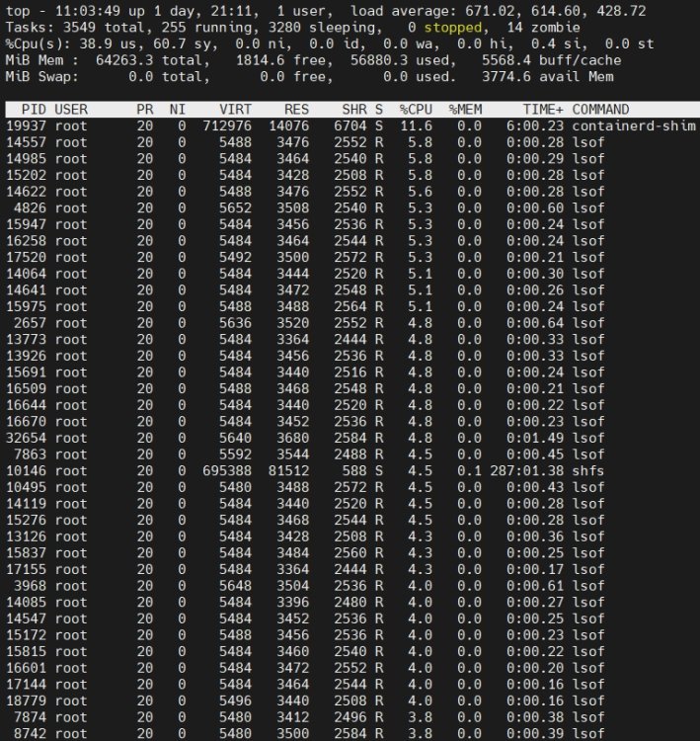Screen dimensions: 700x741
Task: Click the TIME+ column header
Action: tap(543, 110)
